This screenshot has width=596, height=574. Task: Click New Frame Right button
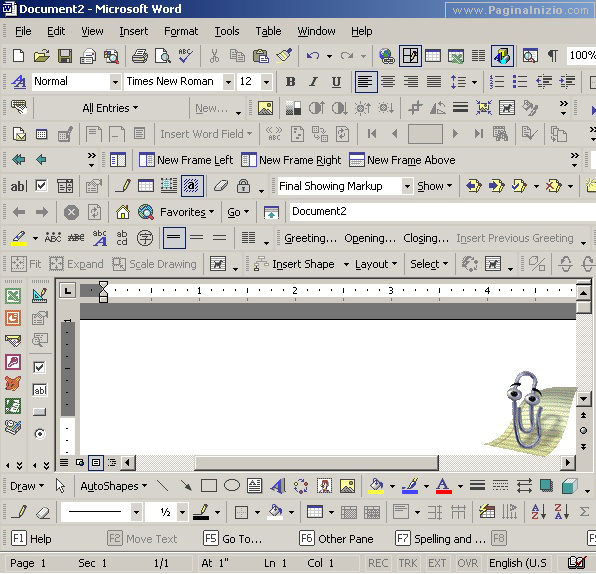coord(291,160)
